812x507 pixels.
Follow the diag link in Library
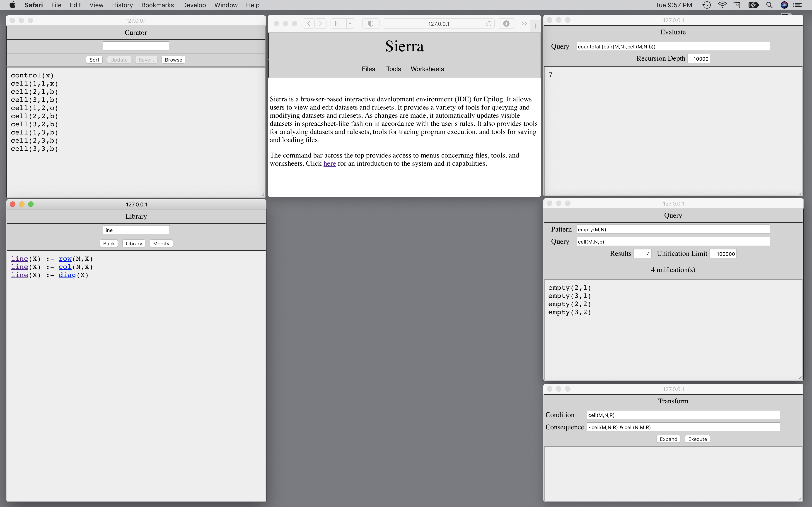[67, 275]
